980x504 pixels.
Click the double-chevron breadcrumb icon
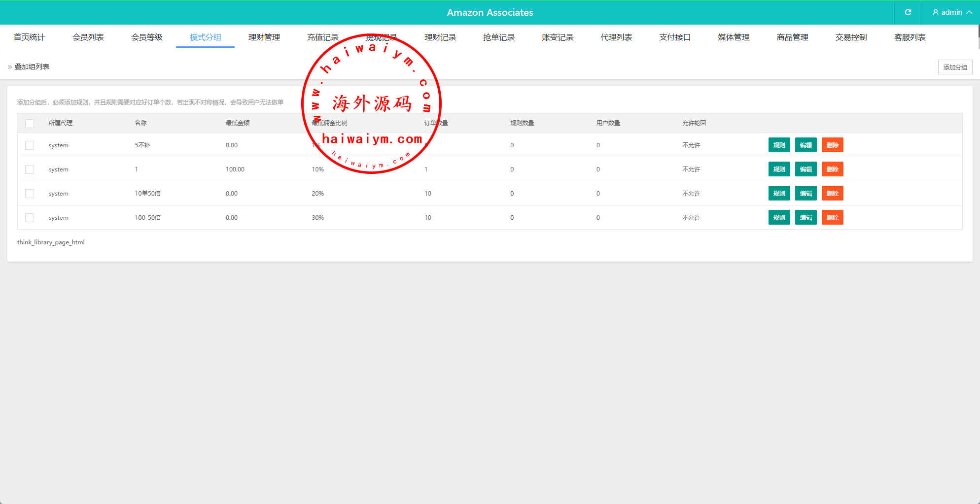pyautogui.click(x=10, y=67)
